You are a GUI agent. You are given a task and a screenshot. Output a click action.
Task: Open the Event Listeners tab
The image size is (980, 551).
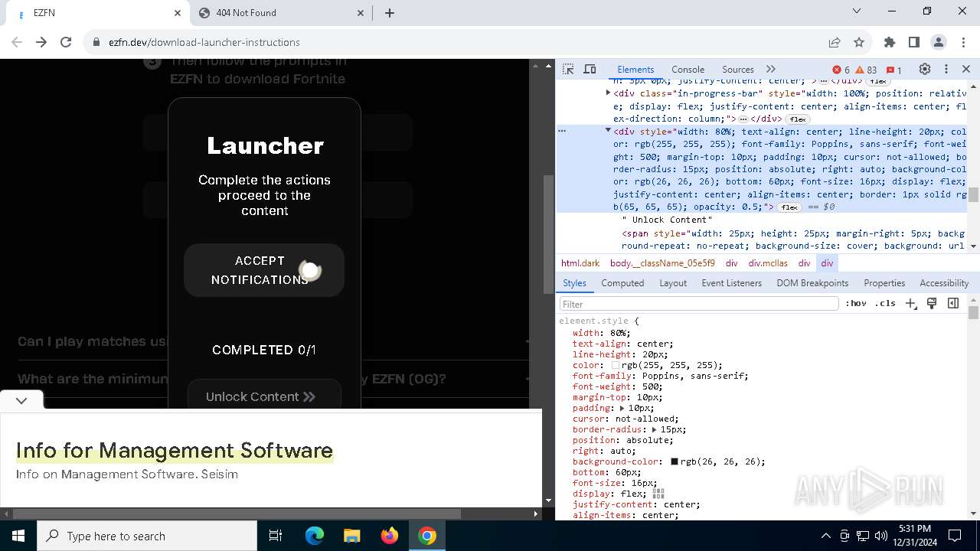(x=732, y=283)
